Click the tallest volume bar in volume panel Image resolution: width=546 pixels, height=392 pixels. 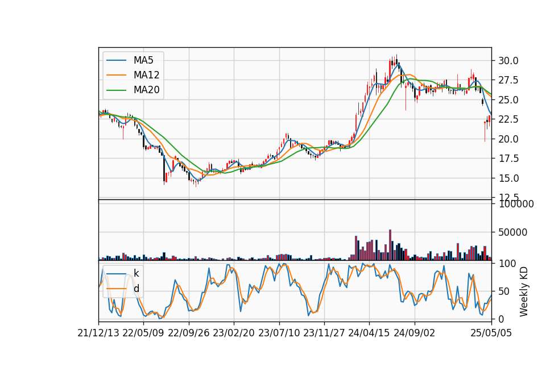click(390, 245)
